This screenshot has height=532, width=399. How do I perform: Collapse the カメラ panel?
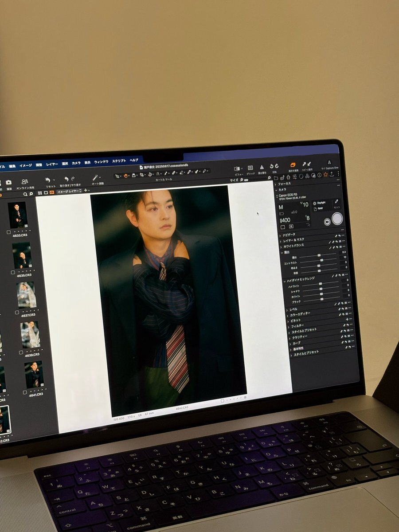click(x=276, y=190)
